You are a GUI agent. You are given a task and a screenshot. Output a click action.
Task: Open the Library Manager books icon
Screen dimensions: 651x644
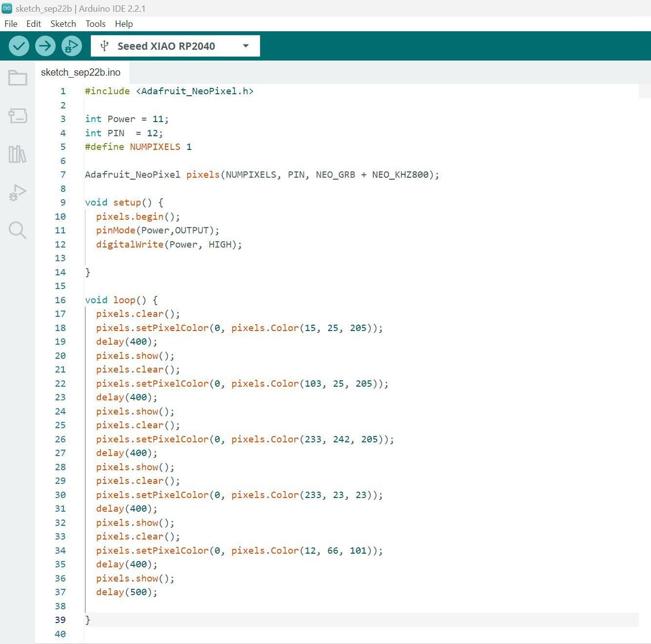point(18,154)
